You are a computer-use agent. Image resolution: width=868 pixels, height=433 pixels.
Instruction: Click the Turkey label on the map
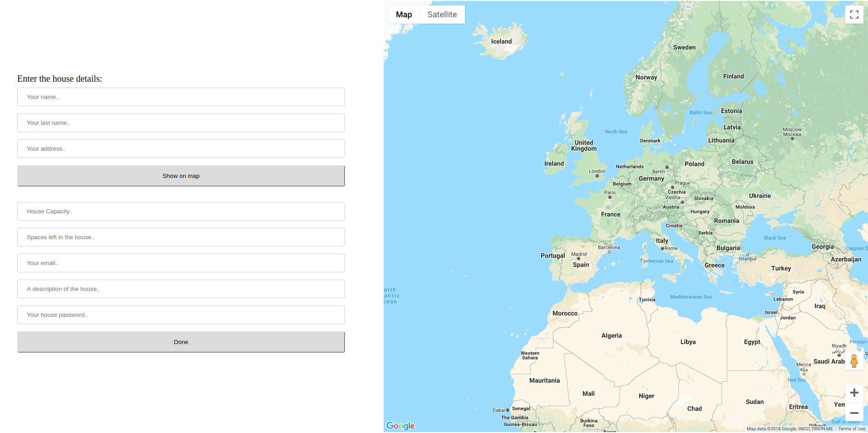781,268
